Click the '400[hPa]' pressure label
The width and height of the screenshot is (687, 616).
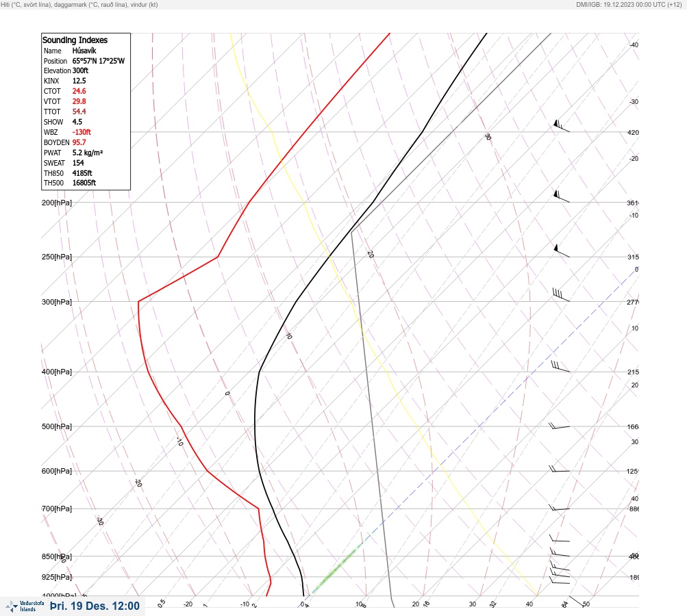click(57, 372)
